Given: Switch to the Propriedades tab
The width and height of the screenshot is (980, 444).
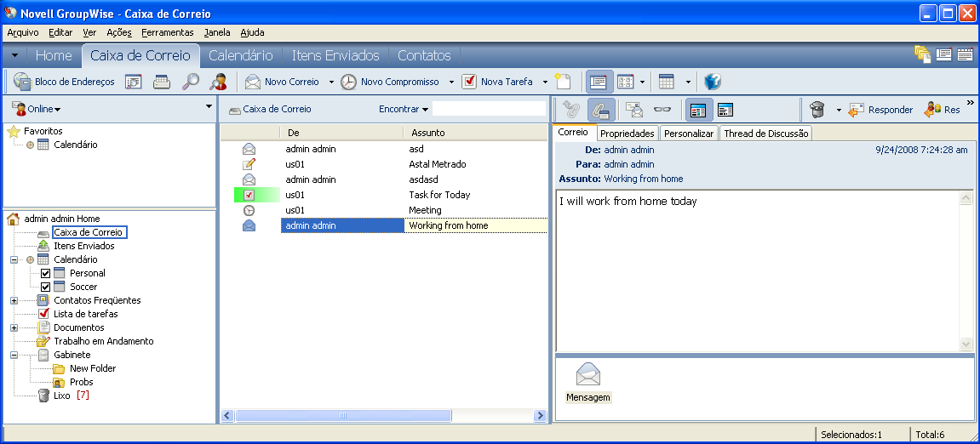Looking at the screenshot, I should click(x=627, y=133).
